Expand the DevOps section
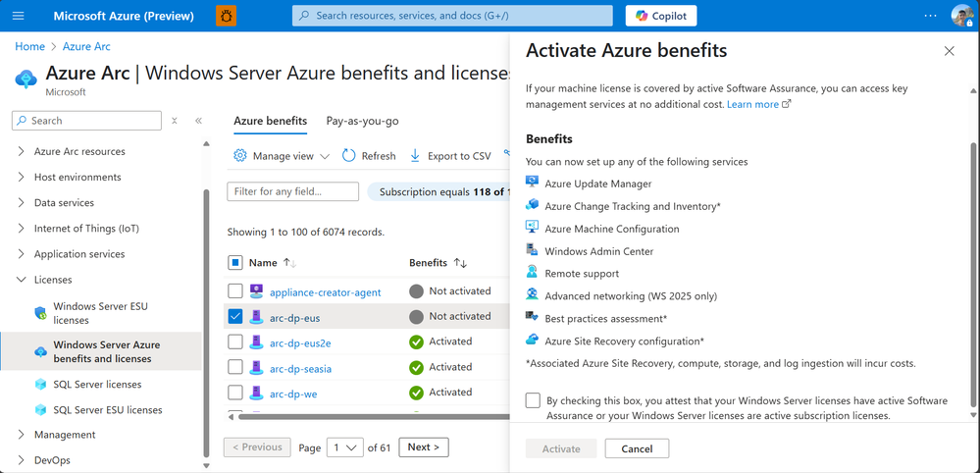Image resolution: width=980 pixels, height=473 pixels. pyautogui.click(x=22, y=460)
